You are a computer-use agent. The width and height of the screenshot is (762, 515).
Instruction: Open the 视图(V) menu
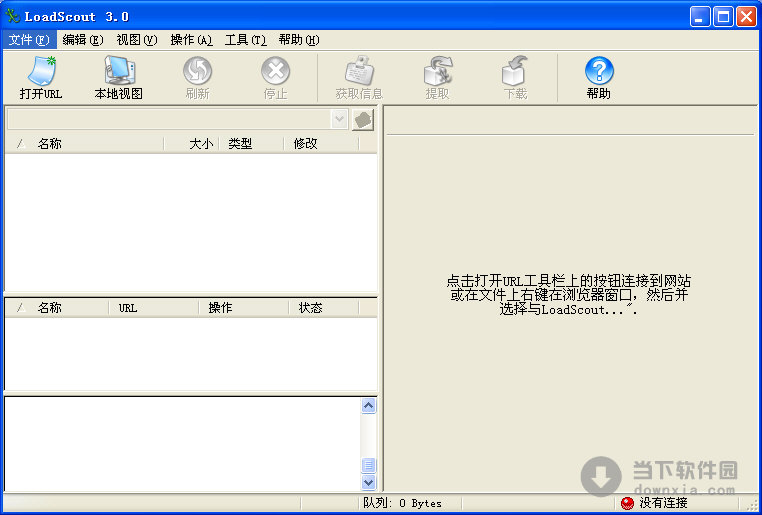click(137, 40)
